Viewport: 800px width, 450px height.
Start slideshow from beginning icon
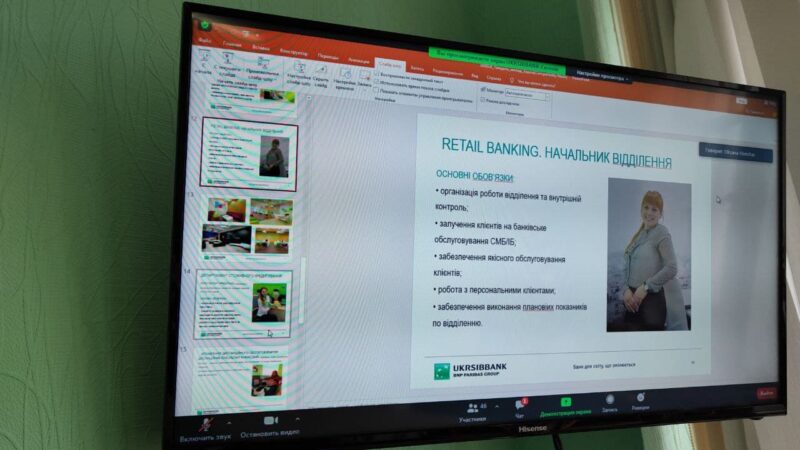coord(204,56)
